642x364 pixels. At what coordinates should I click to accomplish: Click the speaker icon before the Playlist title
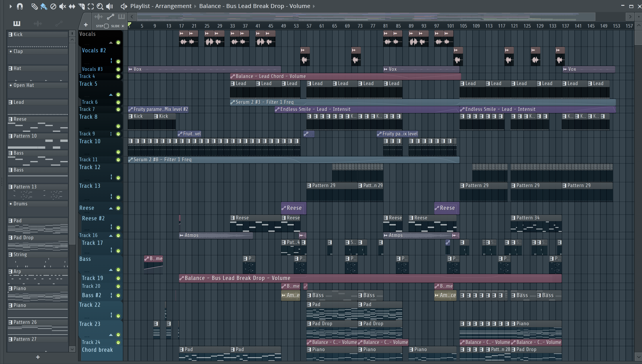124,6
